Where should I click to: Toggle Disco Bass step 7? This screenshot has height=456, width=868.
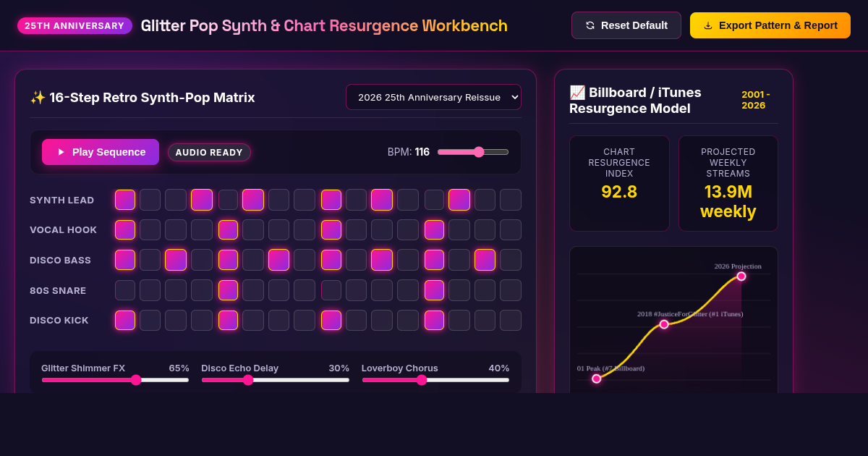[x=279, y=260]
